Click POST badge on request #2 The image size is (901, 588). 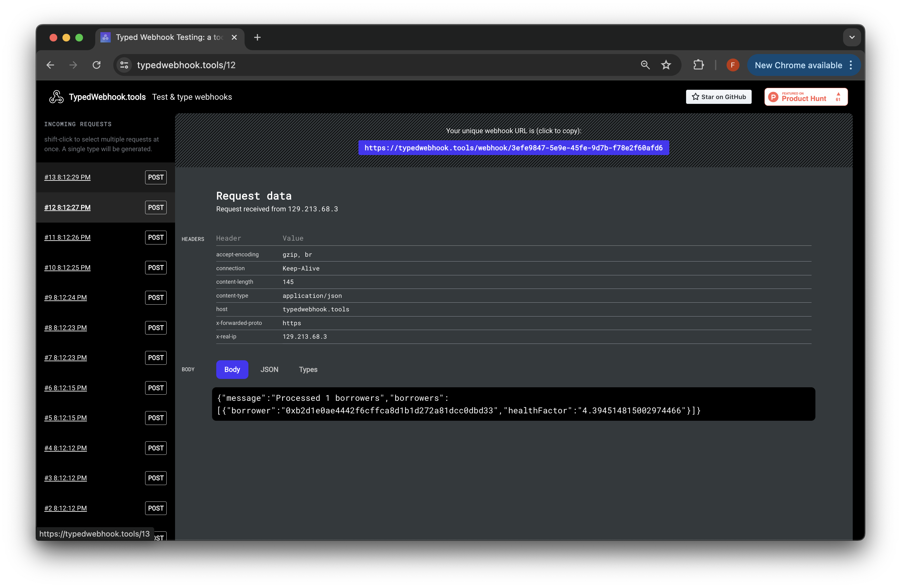point(156,508)
